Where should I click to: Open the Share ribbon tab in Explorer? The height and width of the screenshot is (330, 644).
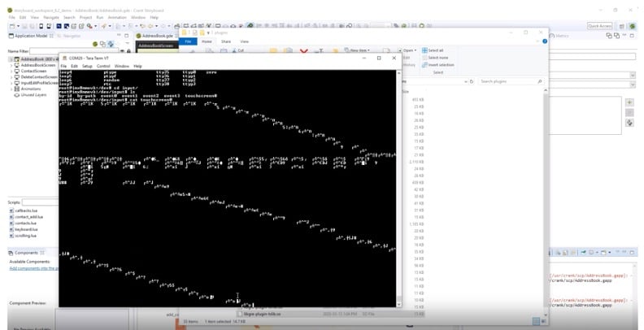click(x=226, y=41)
